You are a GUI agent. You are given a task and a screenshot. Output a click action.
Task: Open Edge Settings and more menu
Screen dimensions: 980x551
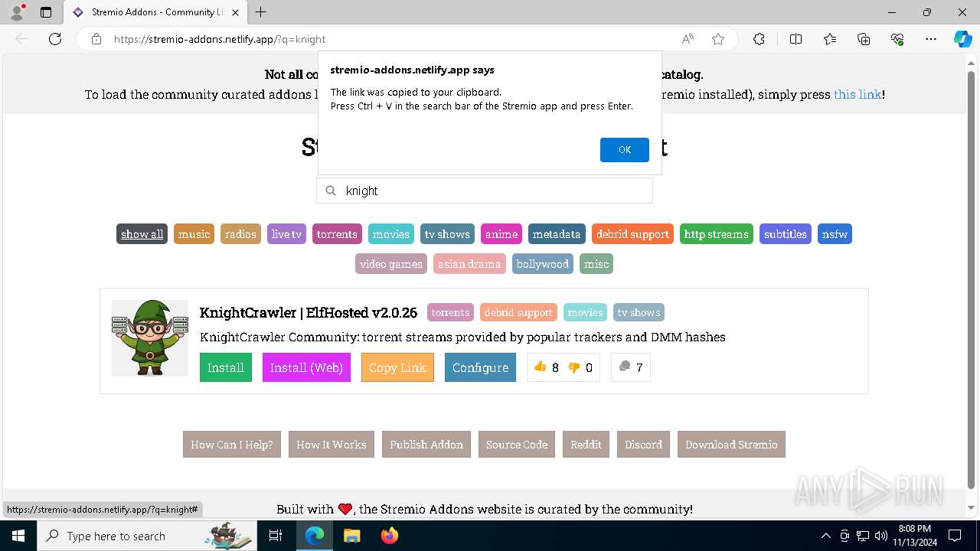(931, 39)
